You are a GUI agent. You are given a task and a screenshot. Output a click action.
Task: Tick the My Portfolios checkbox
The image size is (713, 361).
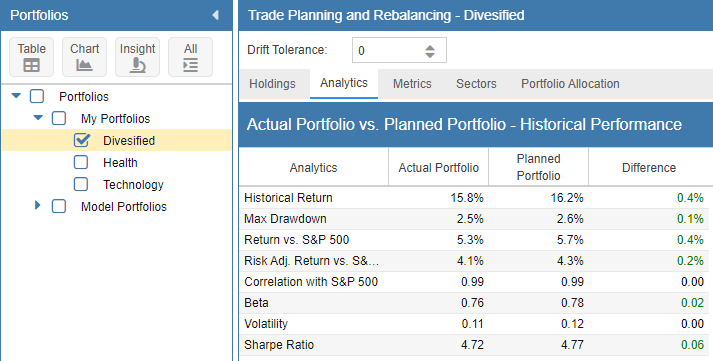point(59,118)
